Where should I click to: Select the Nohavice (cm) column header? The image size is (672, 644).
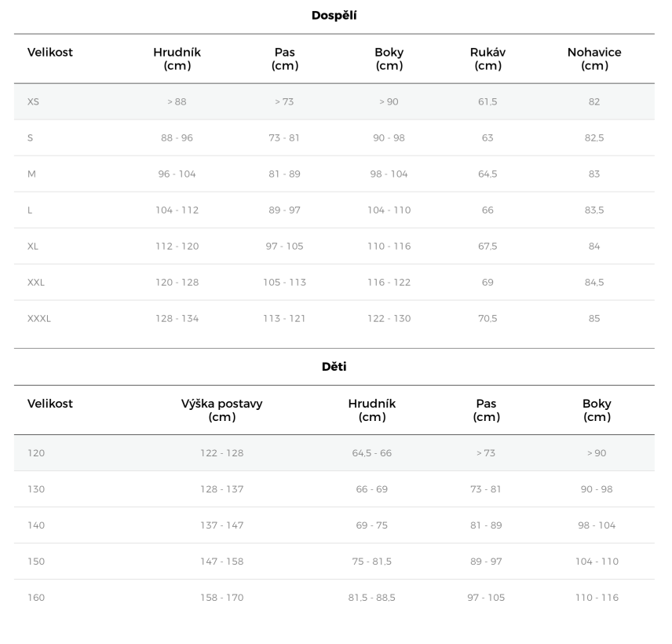click(594, 59)
